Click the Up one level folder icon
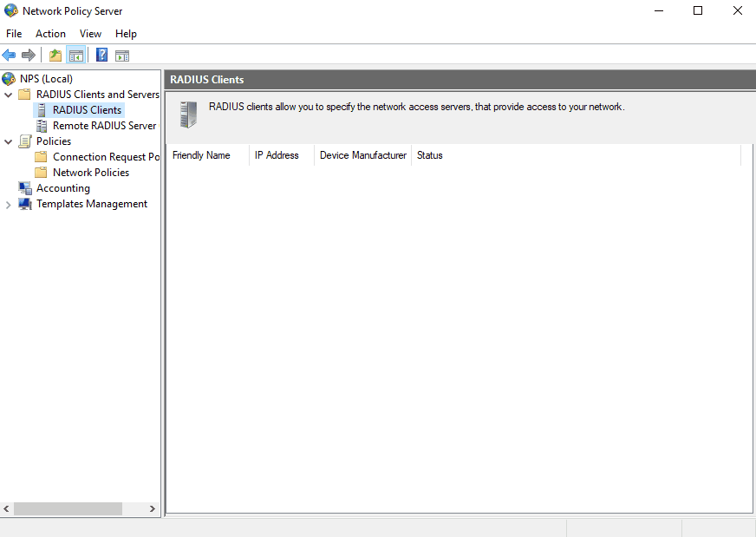The image size is (756, 537). [x=55, y=56]
